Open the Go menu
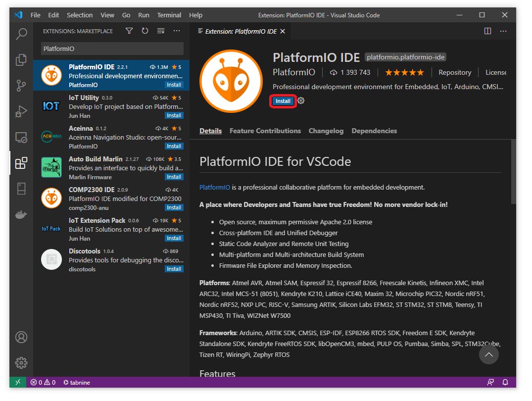 click(126, 15)
